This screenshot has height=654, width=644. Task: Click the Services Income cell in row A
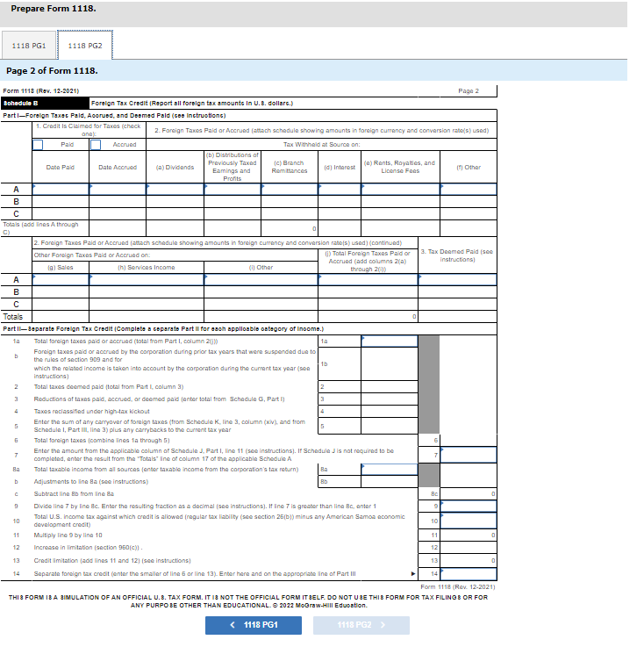pos(147,280)
